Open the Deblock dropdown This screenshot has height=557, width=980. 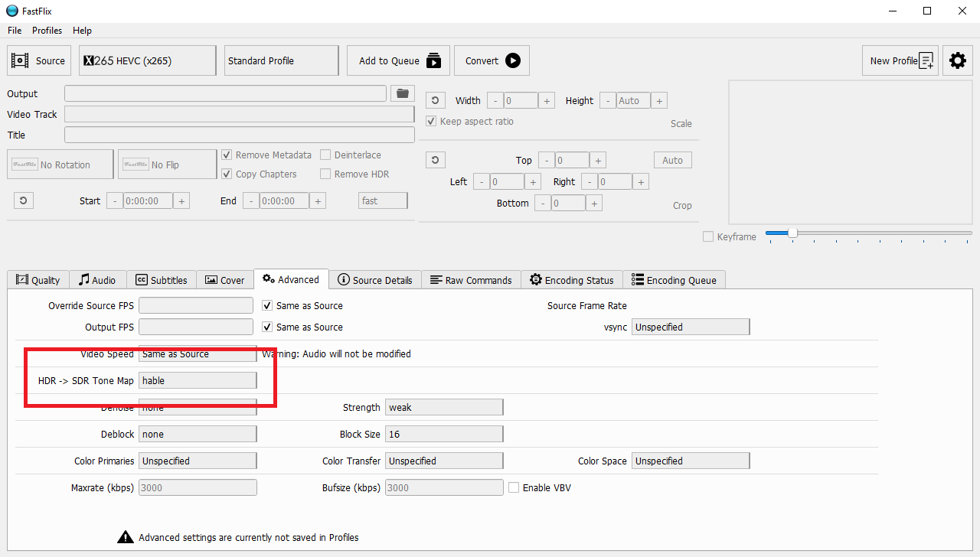[x=198, y=434]
